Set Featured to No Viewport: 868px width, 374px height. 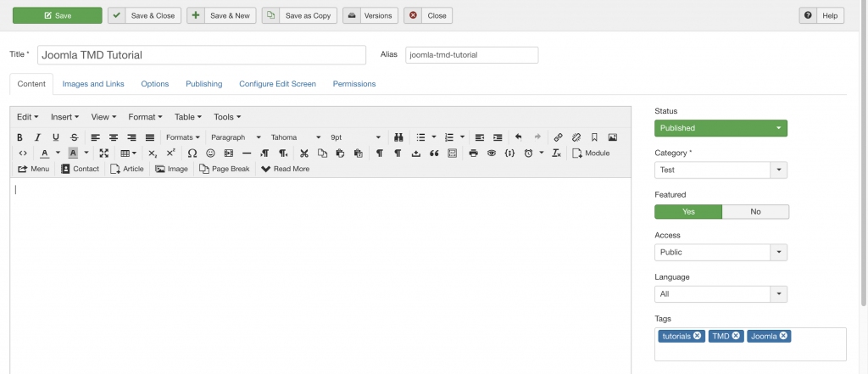tap(755, 212)
